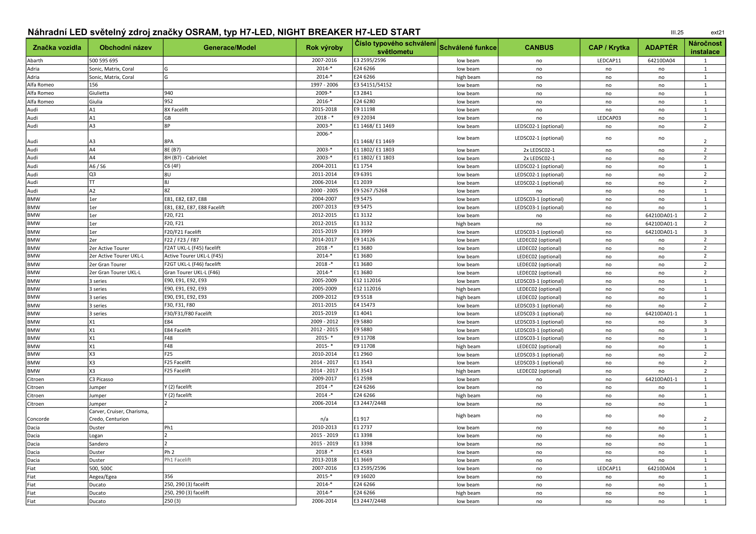Select the 'Giulietta' cell

125,93
